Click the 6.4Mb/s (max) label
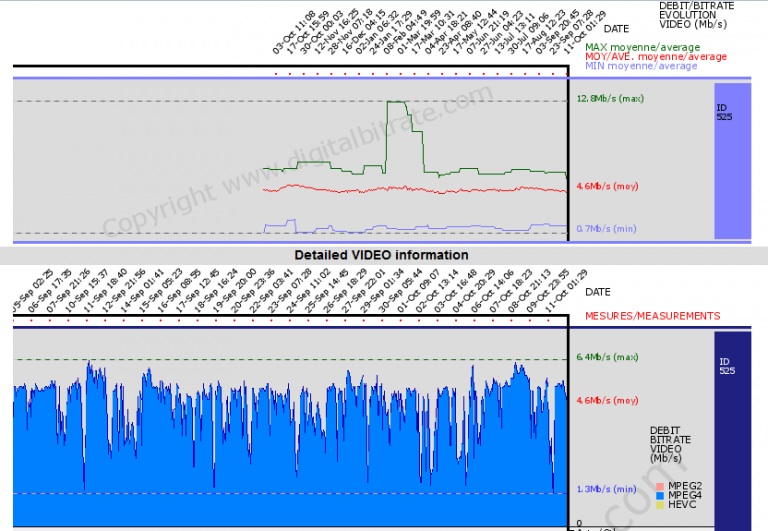 tap(607, 357)
